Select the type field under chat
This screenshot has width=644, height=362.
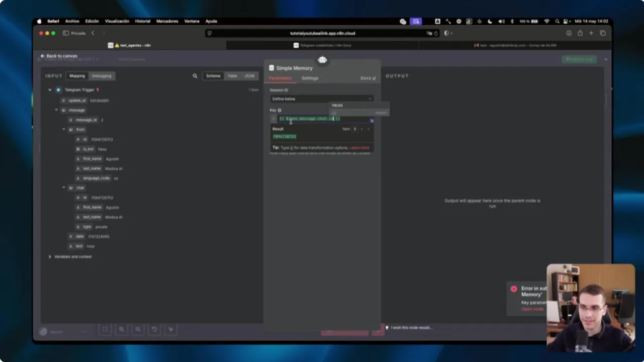click(x=84, y=227)
